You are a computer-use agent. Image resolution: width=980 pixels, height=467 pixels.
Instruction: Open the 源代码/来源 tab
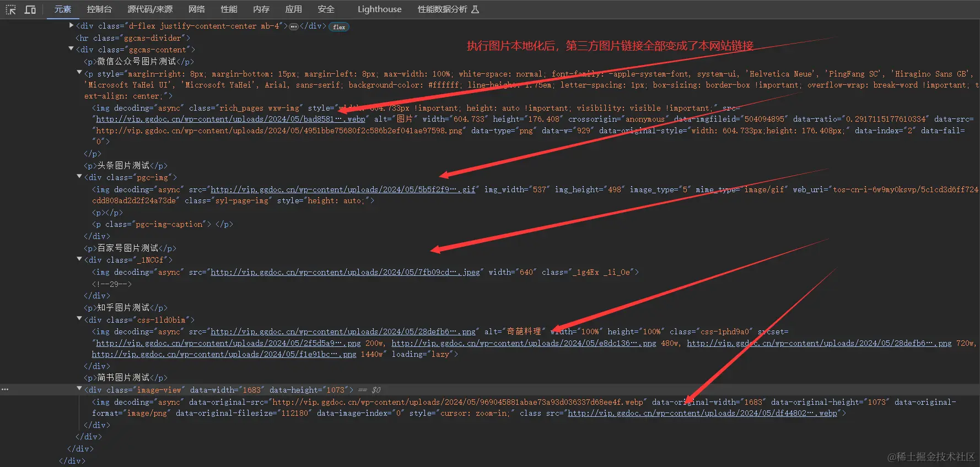coord(150,9)
